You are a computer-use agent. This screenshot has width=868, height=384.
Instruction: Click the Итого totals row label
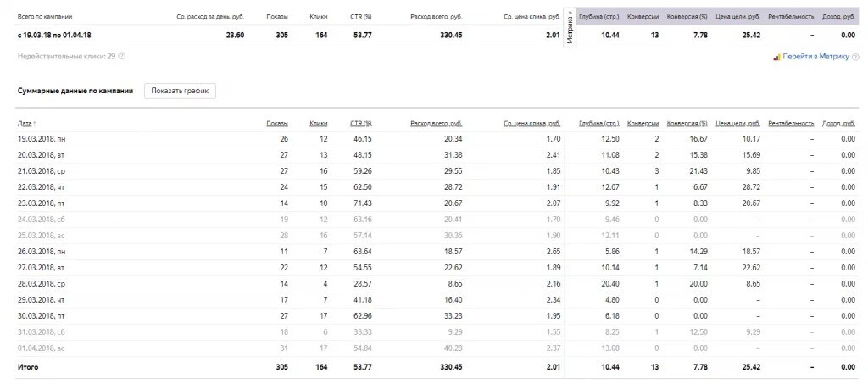(27, 367)
